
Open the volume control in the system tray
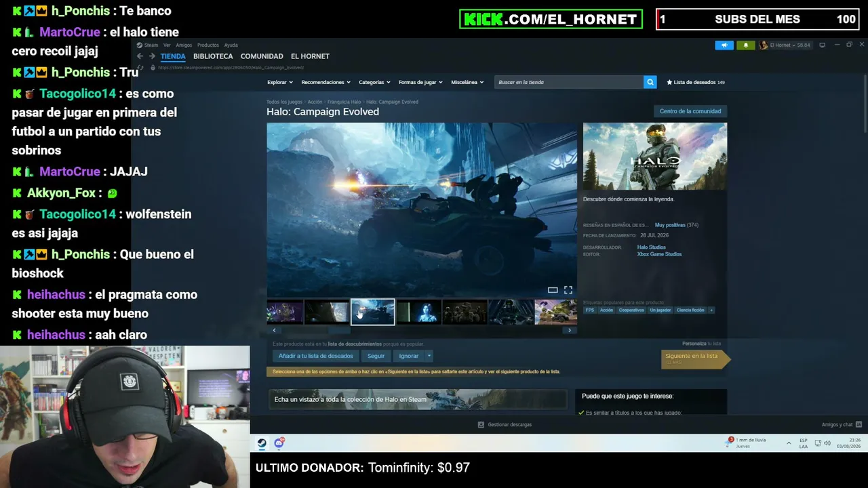827,443
